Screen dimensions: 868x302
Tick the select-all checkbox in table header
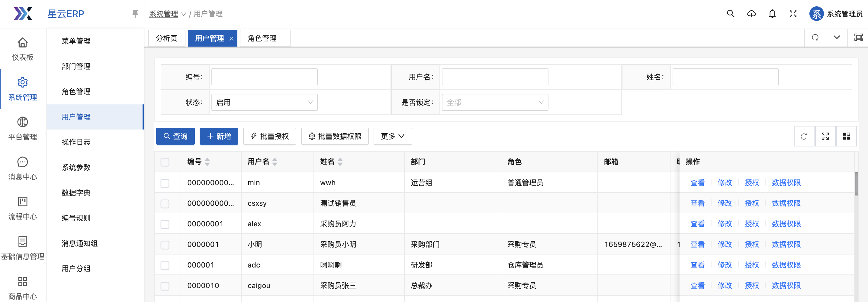click(x=165, y=162)
